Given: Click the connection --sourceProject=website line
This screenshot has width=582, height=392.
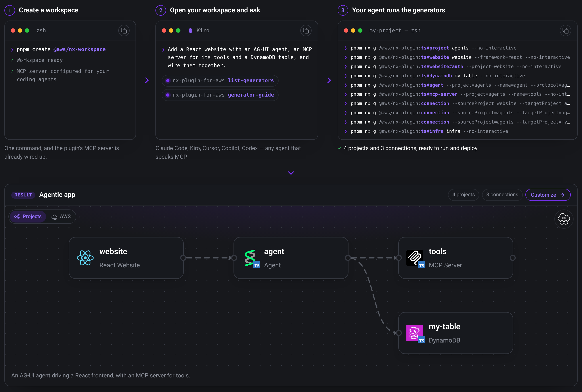Looking at the screenshot, I should 457,103.
